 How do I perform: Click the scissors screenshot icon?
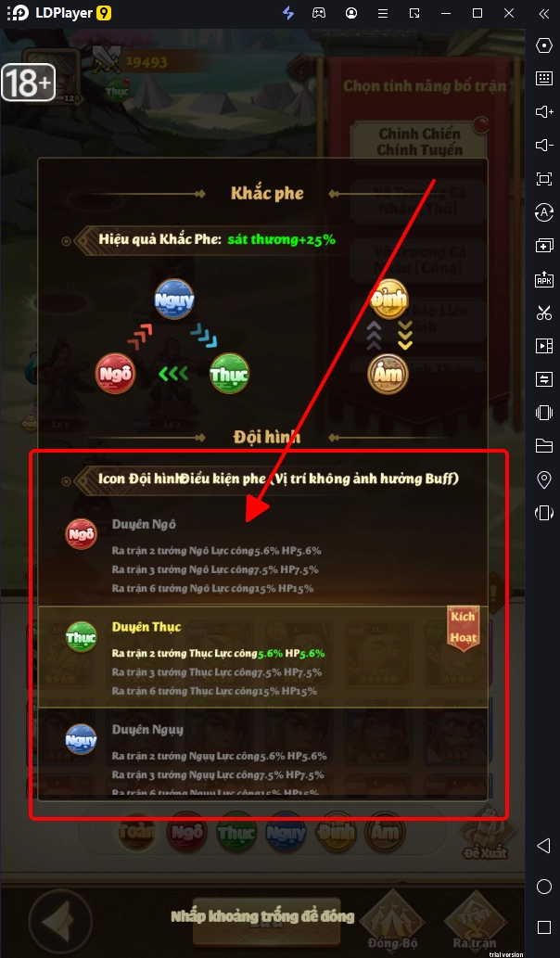pos(543,313)
